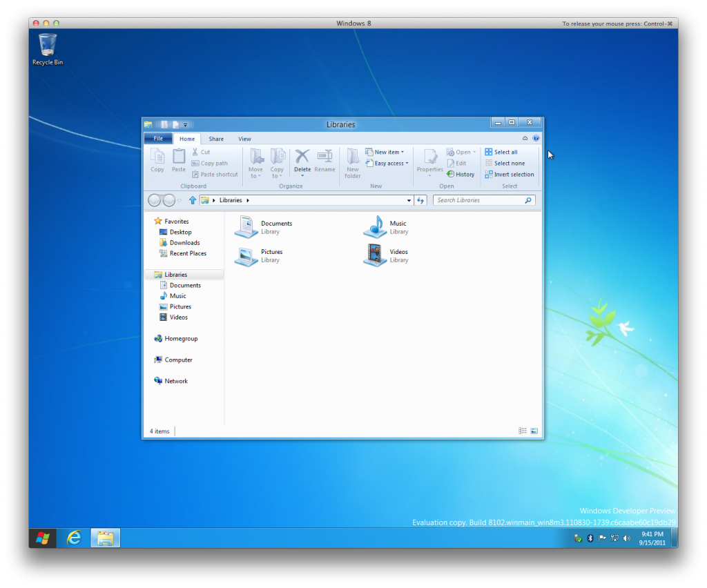Open the New item dropdown
The height and width of the screenshot is (588, 707).
385,152
